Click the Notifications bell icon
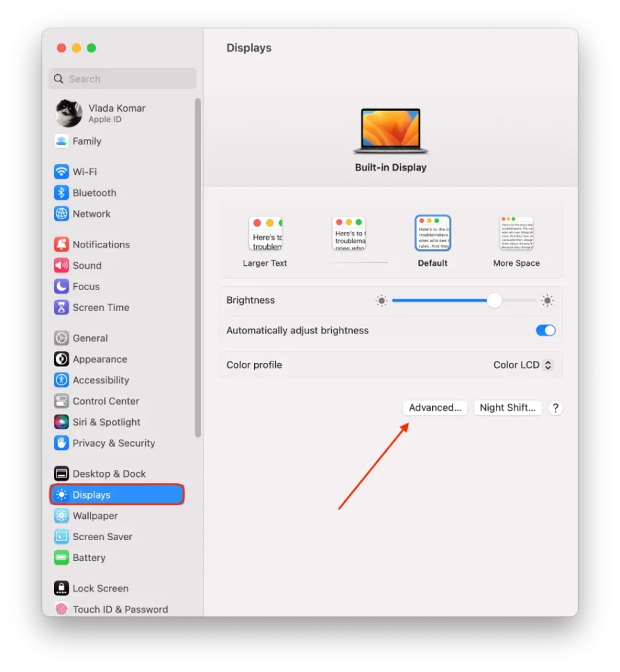This screenshot has width=620, height=672. click(61, 244)
